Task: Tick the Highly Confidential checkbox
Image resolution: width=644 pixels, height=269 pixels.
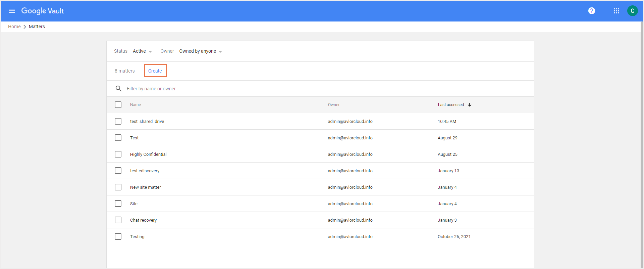Action: tap(118, 154)
